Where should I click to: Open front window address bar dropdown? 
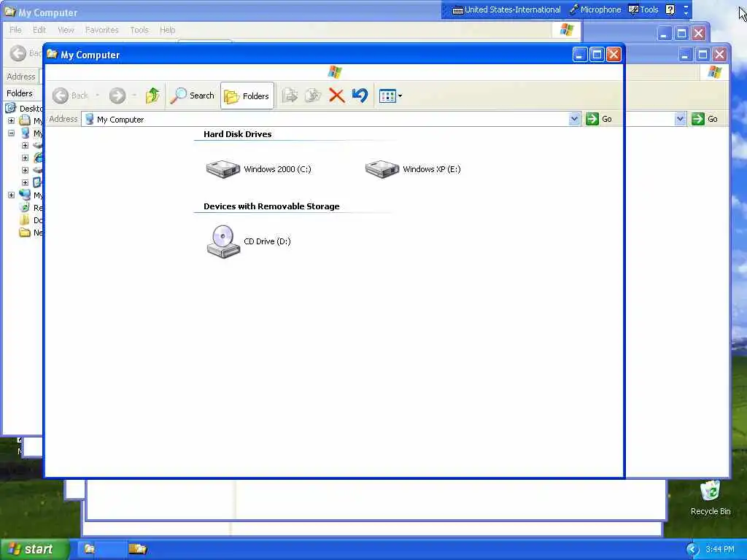click(575, 119)
